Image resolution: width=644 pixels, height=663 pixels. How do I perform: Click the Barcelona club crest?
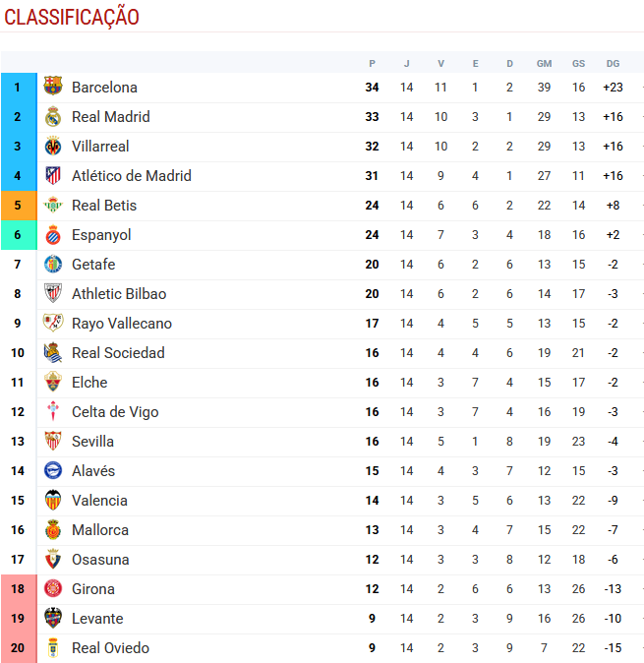(x=53, y=88)
